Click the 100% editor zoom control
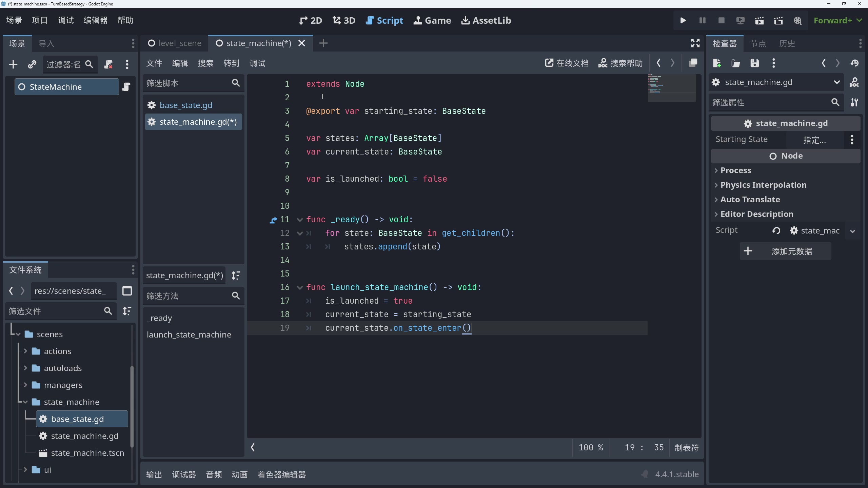868x488 pixels. tap(590, 447)
